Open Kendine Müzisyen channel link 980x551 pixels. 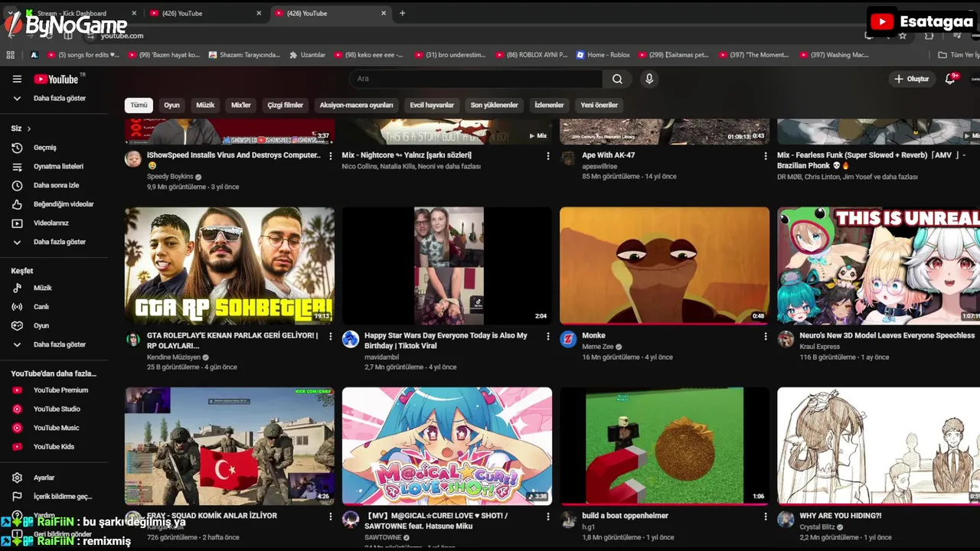point(174,357)
